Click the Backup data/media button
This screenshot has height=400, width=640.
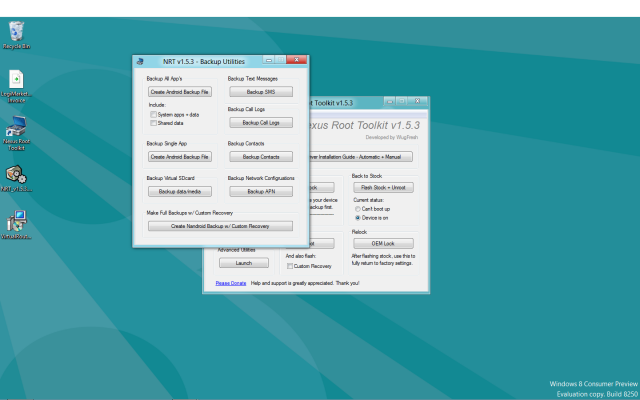tap(180, 191)
